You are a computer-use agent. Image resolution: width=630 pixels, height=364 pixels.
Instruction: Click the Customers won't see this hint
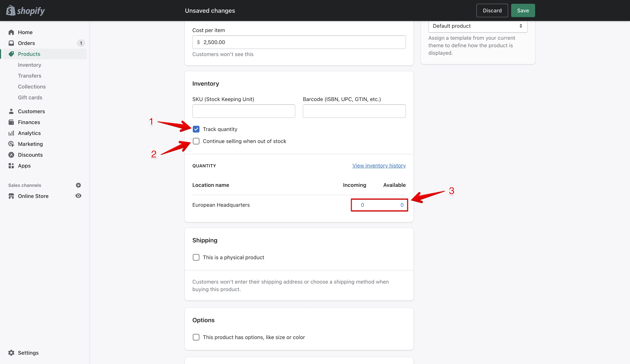(223, 54)
